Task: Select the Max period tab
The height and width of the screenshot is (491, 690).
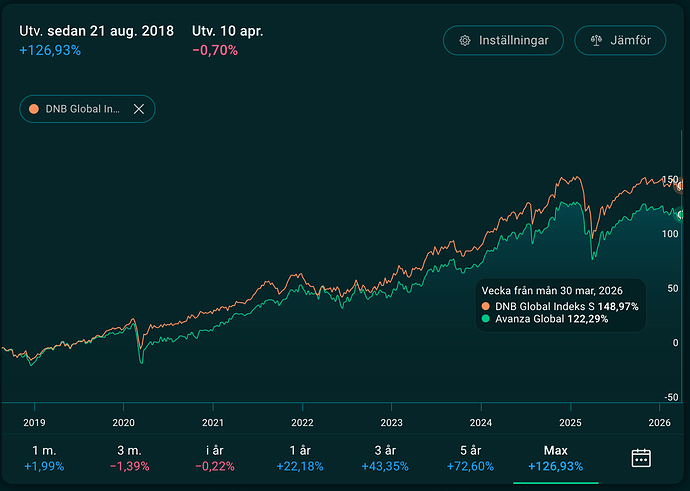Action: (556, 458)
